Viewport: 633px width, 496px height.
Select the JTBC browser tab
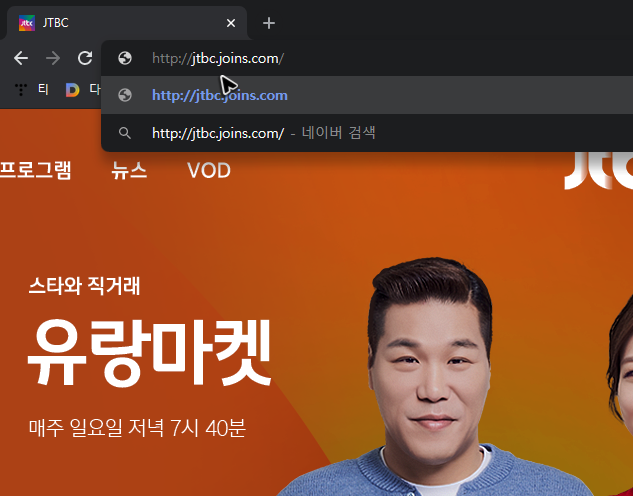(127, 23)
